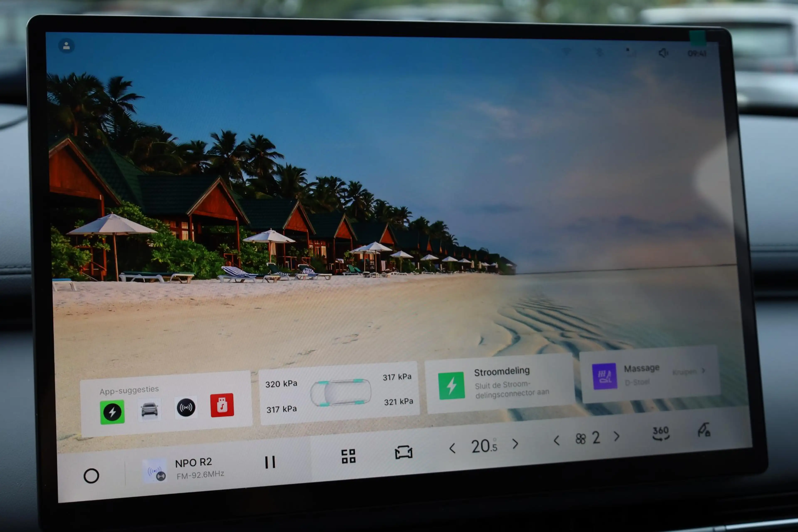Tap the App-suggesties heading
The image size is (798, 532).
[x=129, y=391]
